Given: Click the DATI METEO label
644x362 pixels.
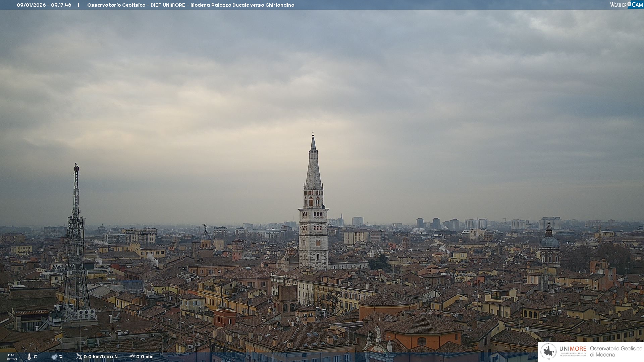Looking at the screenshot, I should coord(12,357).
